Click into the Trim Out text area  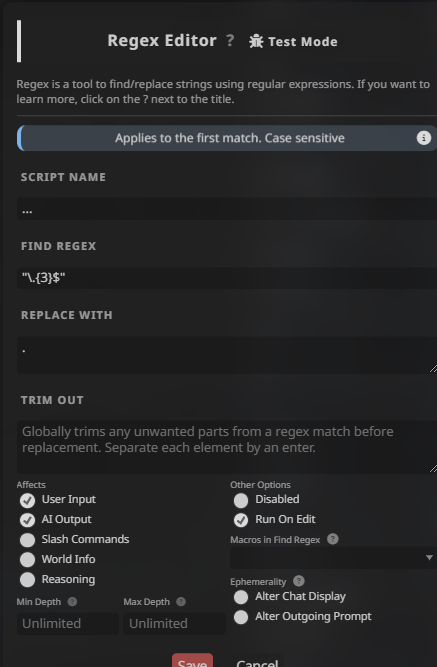[227, 447]
